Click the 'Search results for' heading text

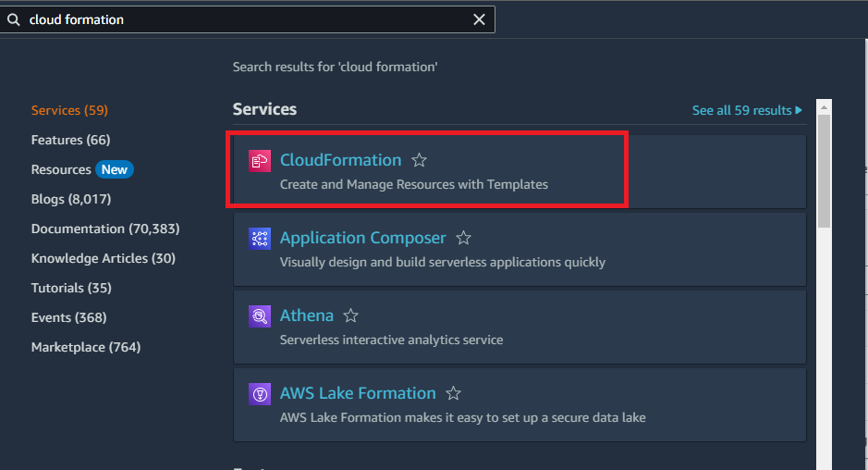click(335, 67)
